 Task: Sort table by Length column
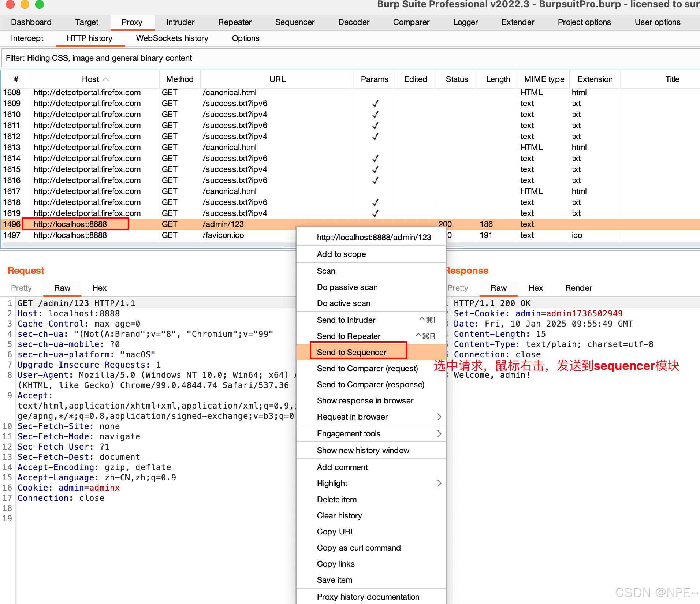[x=498, y=79]
